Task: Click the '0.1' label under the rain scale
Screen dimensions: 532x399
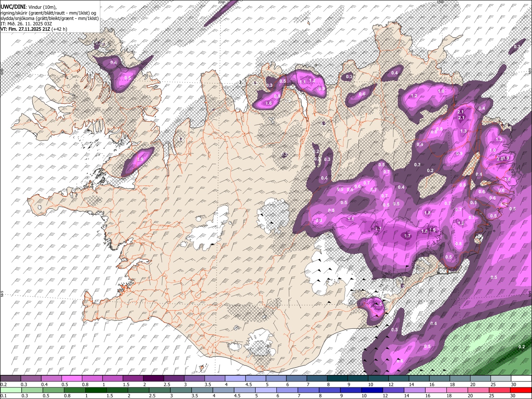Action: pos(4,396)
